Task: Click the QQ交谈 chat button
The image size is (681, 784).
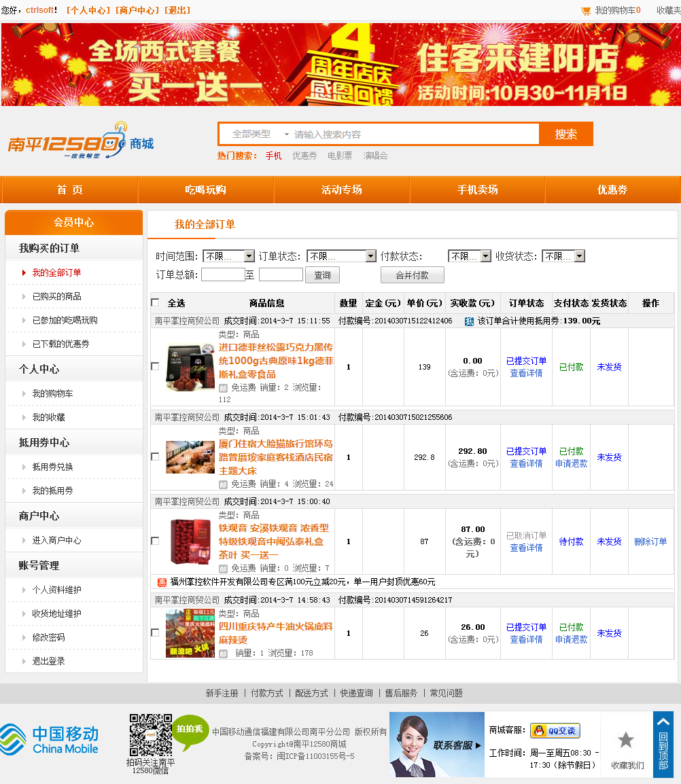Action: [x=555, y=730]
